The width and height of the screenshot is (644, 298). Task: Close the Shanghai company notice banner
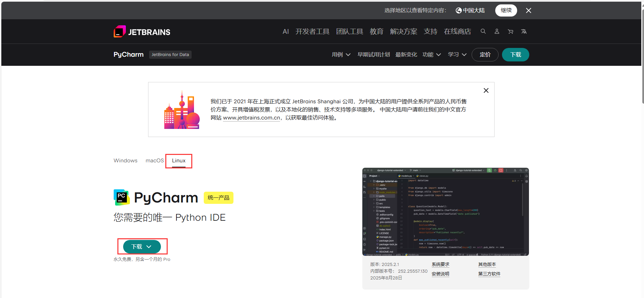[x=486, y=90]
